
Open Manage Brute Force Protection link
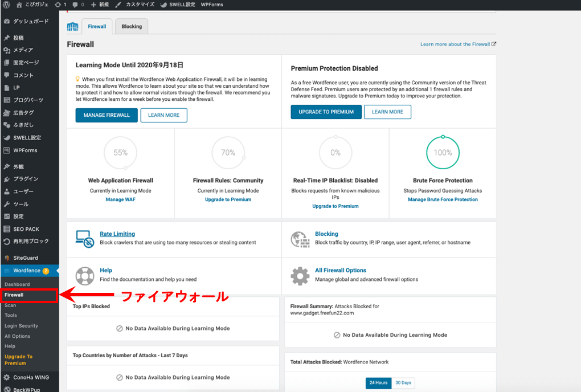(x=443, y=199)
